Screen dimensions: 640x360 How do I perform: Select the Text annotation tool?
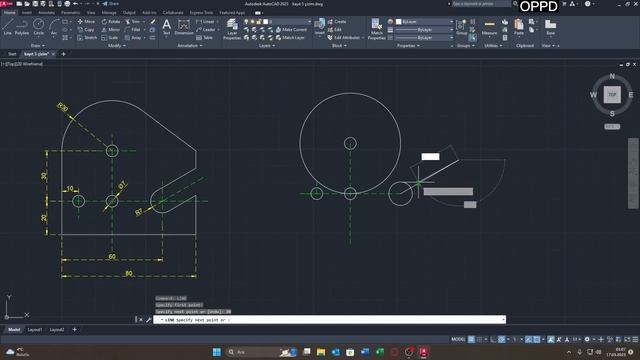(x=167, y=27)
